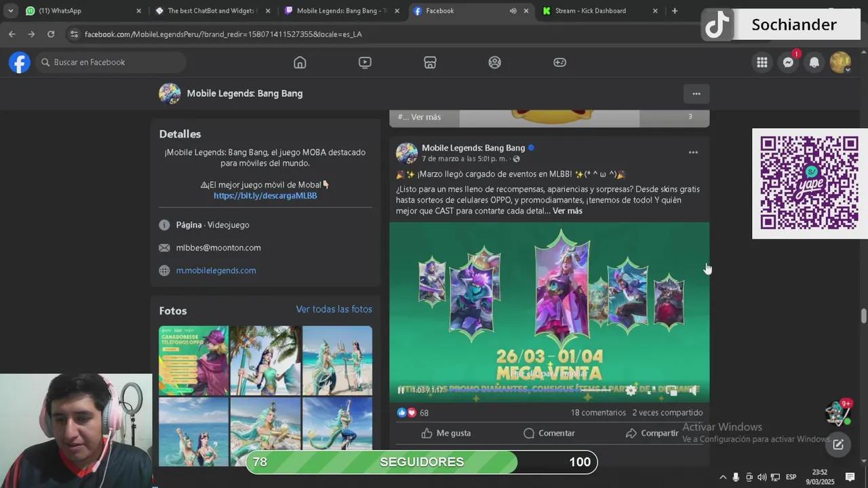Viewport: 868px width, 488px height.
Task: Open the OPPO phone winners photo thumbnail
Action: pyautogui.click(x=193, y=361)
